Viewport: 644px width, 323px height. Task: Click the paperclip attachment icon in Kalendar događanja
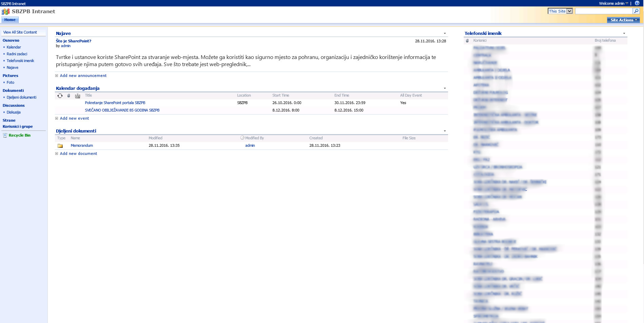pos(69,96)
